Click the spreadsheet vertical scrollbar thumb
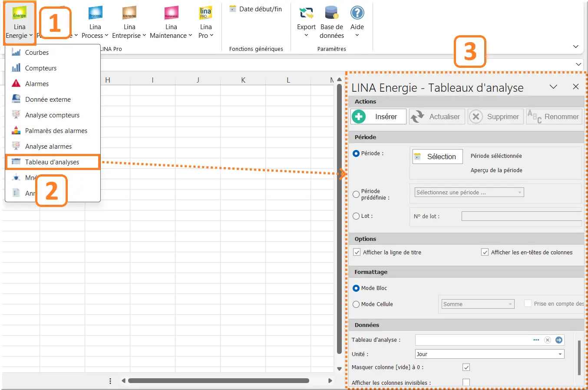The image size is (588, 390). (x=339, y=219)
